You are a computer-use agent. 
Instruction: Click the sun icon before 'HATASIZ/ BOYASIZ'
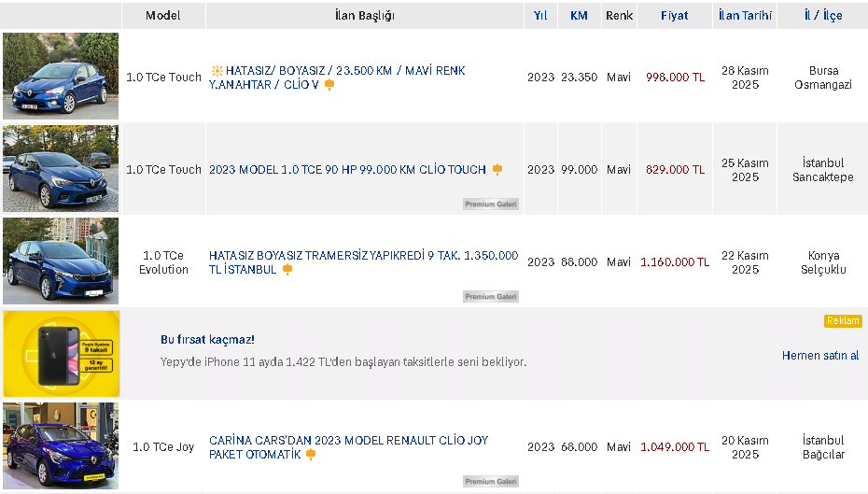tap(217, 71)
